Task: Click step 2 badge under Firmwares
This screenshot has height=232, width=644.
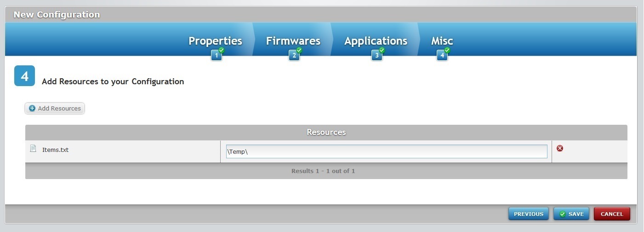Action: (x=294, y=56)
